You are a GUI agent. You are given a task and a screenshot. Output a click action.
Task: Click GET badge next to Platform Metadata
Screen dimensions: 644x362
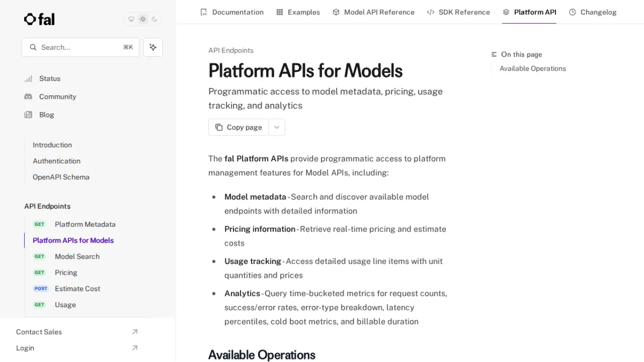pos(40,224)
